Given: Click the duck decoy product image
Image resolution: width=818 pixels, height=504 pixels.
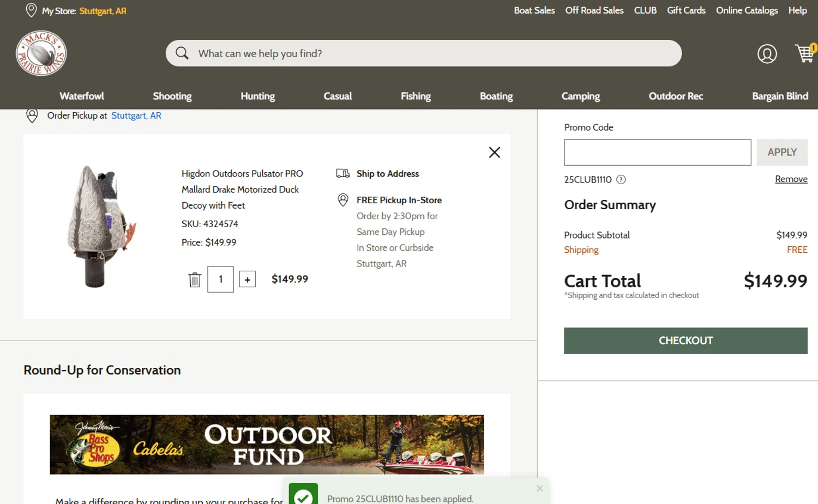Looking at the screenshot, I should coord(101,226).
